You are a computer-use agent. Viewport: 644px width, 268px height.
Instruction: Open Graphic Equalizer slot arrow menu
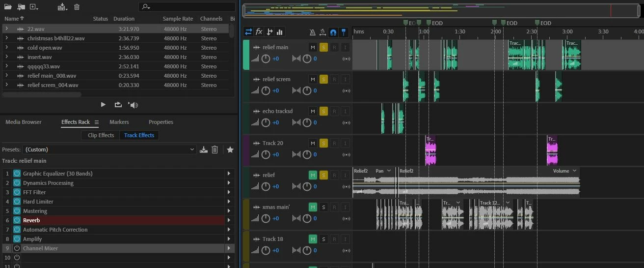(x=229, y=174)
